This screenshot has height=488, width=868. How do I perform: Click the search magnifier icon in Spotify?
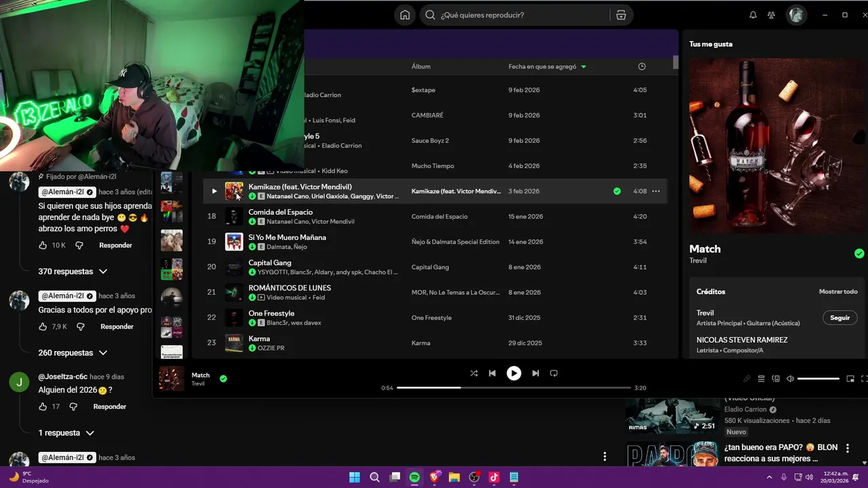[x=430, y=15]
